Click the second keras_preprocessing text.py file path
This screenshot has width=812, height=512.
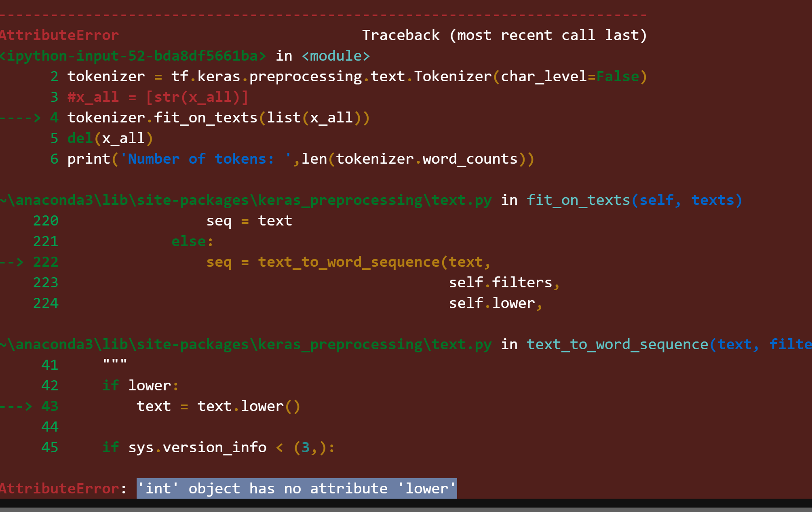pos(246,344)
